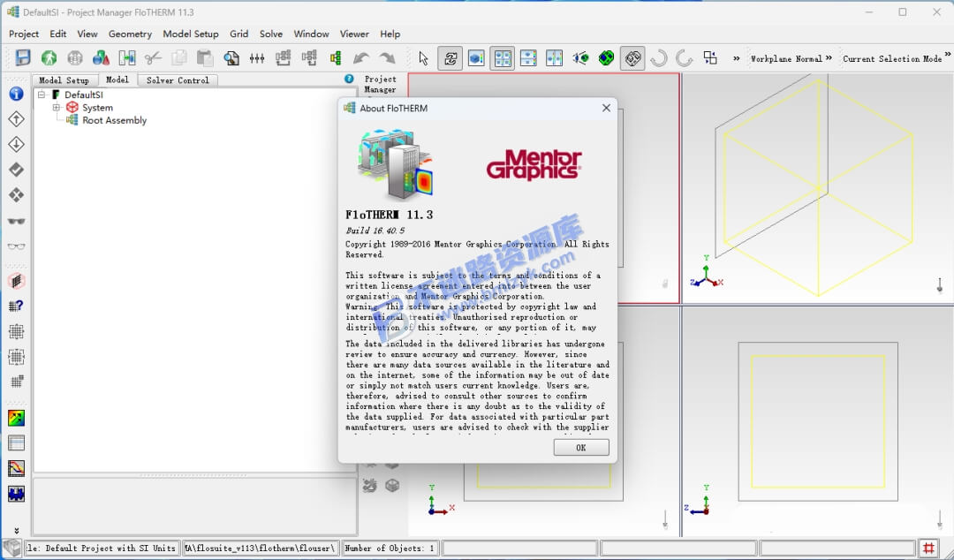Viewport: 954px width, 560px height.
Task: Click the green solid-shading model icon
Action: 606,57
